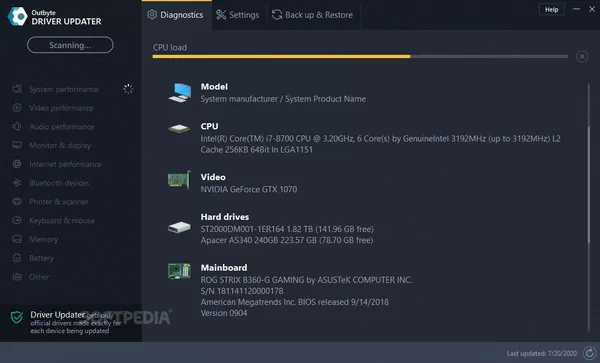
Task: Click the ST2000DM001-1ER164 drive line
Action: (x=287, y=229)
